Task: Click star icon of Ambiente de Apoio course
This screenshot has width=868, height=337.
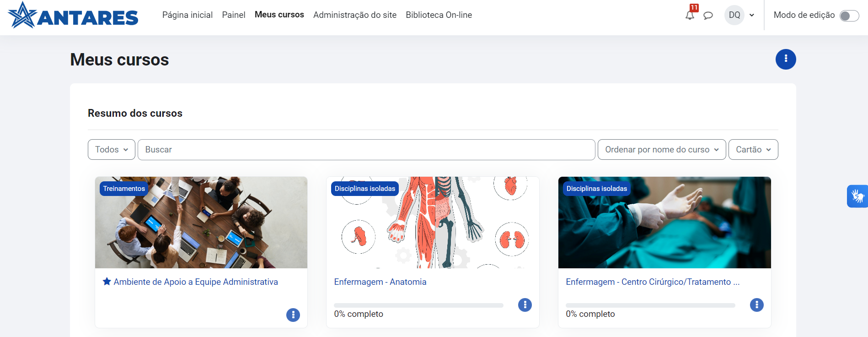Action: 107,281
